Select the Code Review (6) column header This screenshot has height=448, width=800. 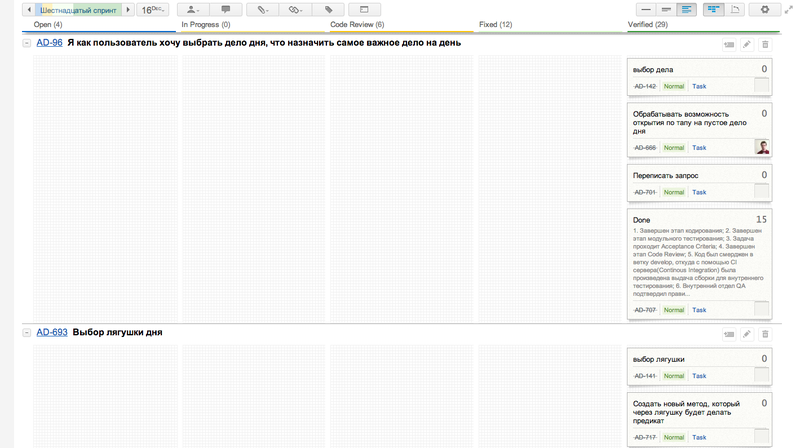(x=357, y=24)
